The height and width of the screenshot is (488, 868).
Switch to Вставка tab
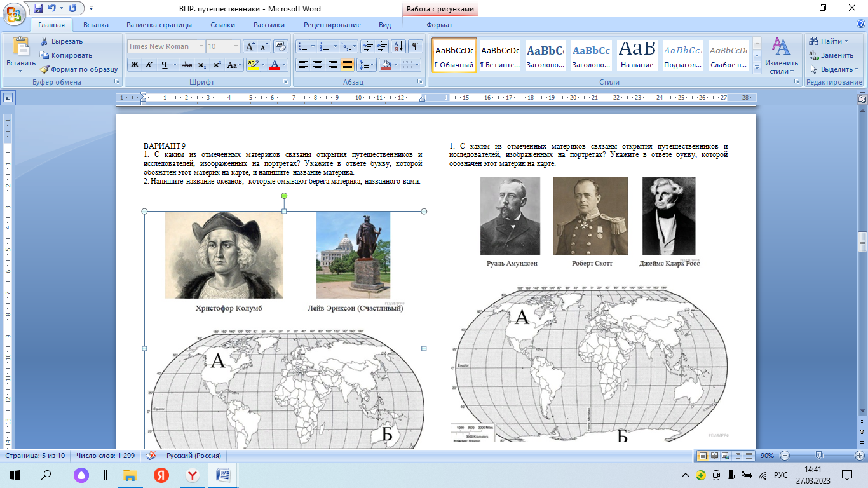[95, 25]
